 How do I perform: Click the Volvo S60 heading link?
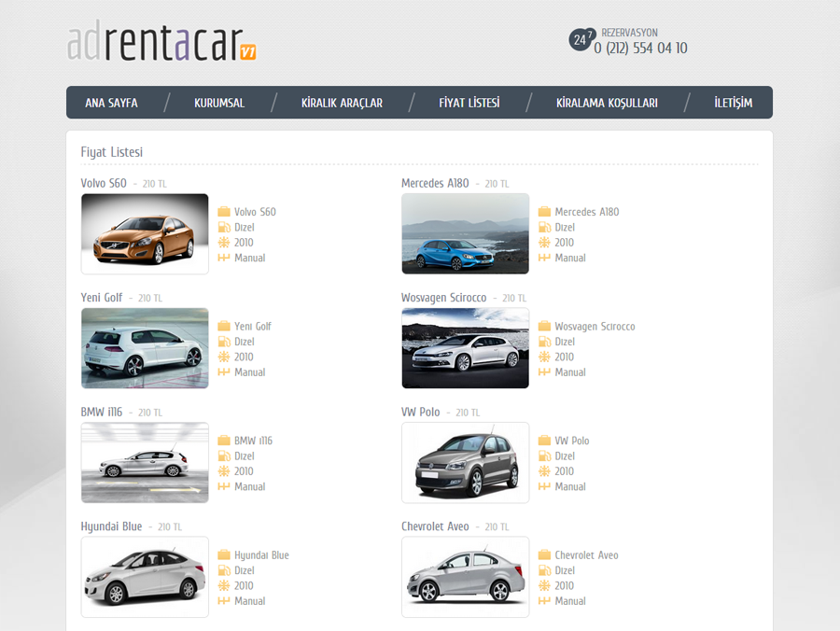(104, 183)
